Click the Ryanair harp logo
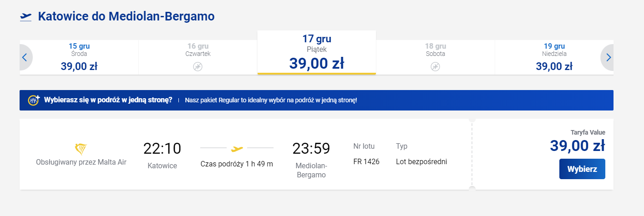This screenshot has height=216, width=644. [x=81, y=149]
